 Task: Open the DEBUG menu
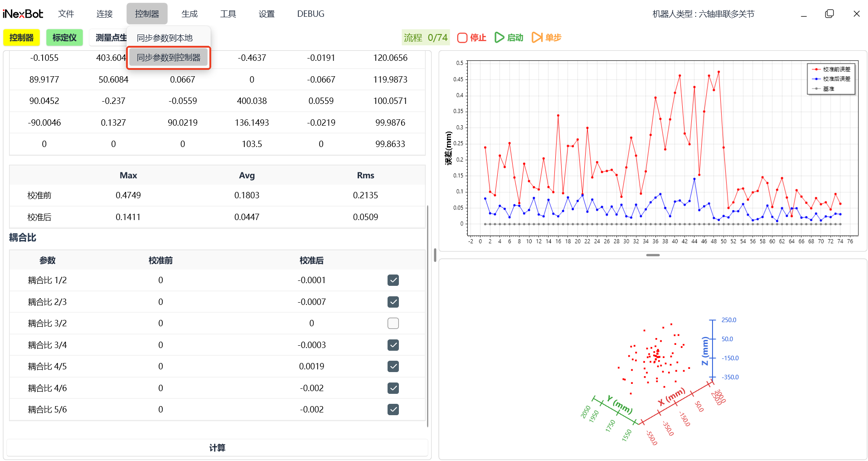[311, 14]
